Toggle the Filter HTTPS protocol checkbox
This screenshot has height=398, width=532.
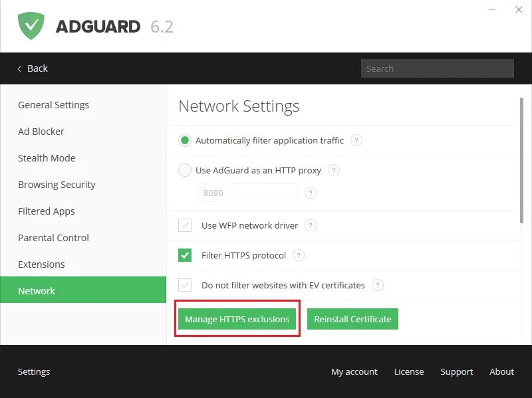point(185,255)
